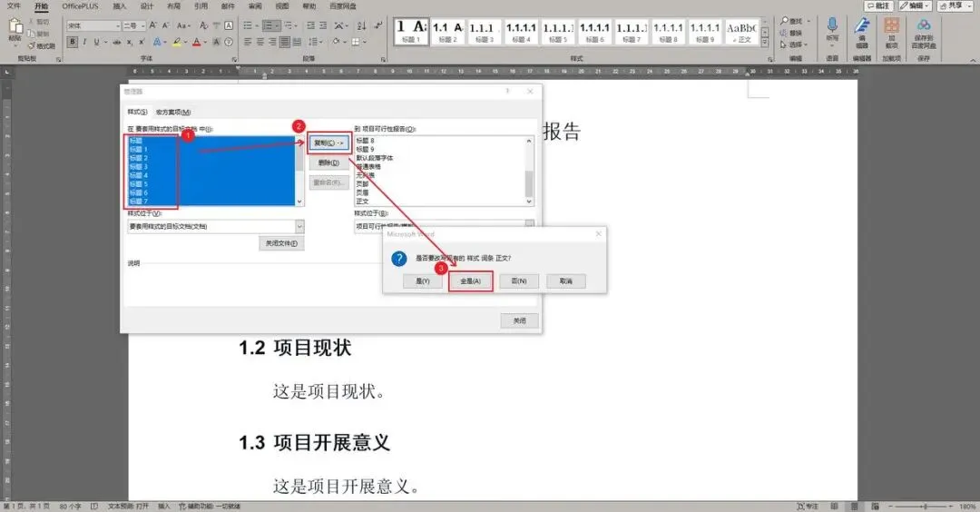Click the 否(N) No button in prompt
980x512 pixels.
pos(519,281)
